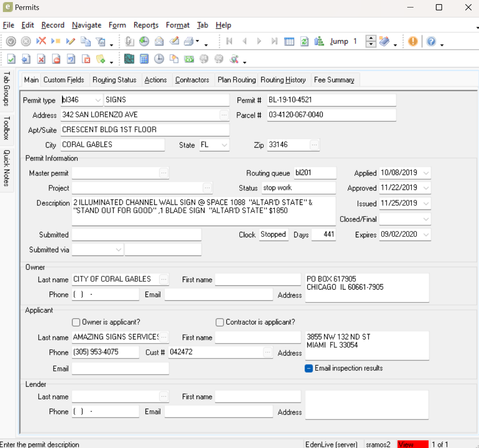Click the blue calculator icon
The image size is (479, 448).
coord(144,59)
